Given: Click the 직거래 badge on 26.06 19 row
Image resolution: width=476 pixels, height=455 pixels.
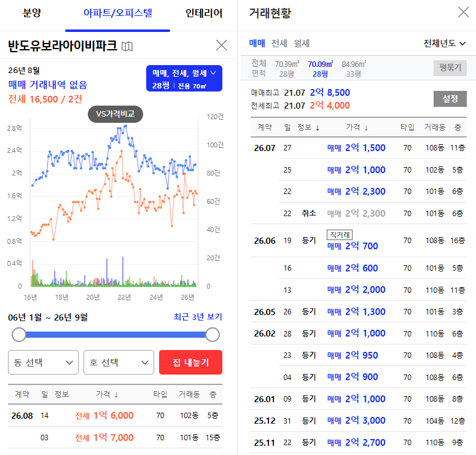Looking at the screenshot, I should point(340,235).
